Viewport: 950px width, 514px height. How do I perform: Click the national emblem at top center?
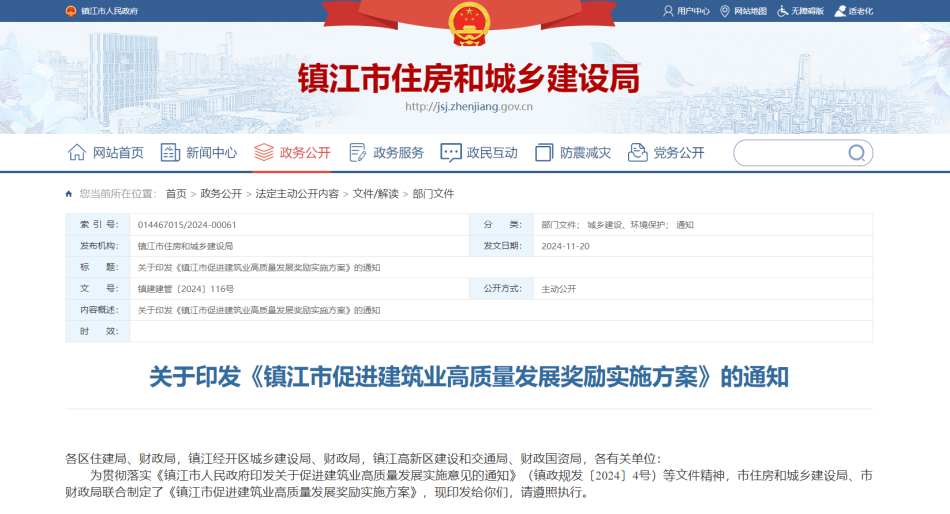click(469, 24)
